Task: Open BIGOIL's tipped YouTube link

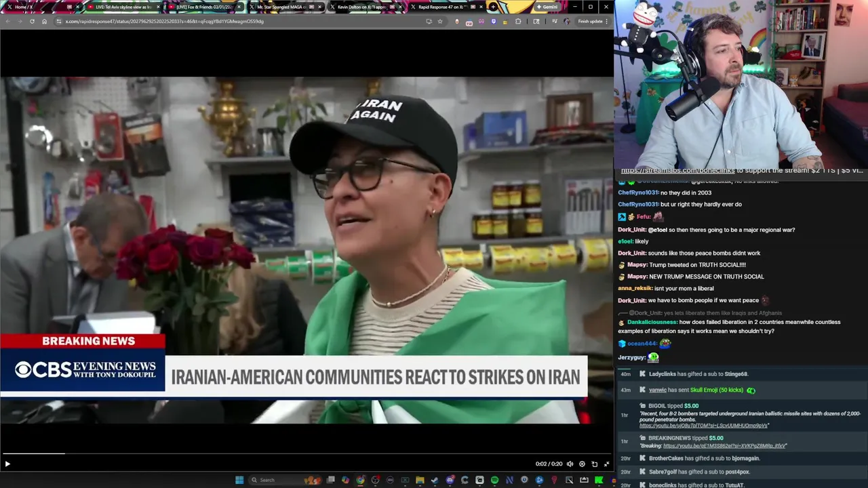Action: [703, 426]
